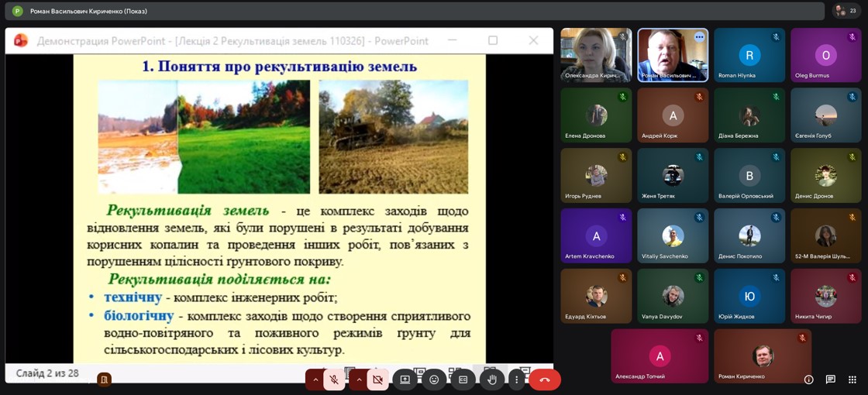The width and height of the screenshot is (868, 395).
Task: Turn on the camera in the call bar
Action: pos(377,380)
